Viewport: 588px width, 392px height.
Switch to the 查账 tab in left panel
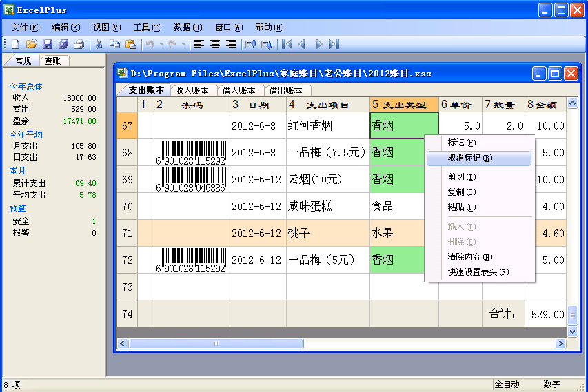coord(53,61)
